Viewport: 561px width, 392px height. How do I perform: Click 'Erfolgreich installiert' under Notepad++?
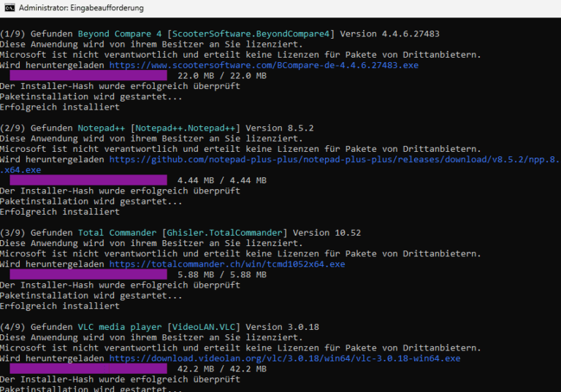tap(60, 212)
